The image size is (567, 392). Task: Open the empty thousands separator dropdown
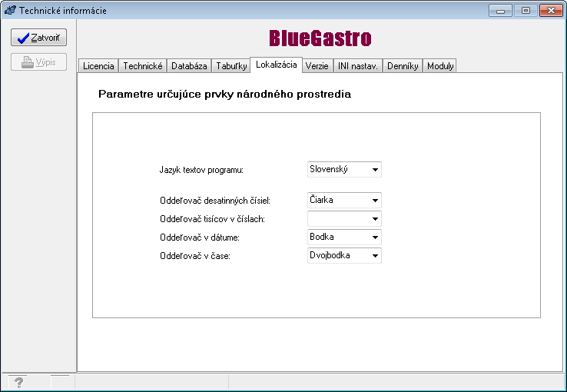(344, 219)
